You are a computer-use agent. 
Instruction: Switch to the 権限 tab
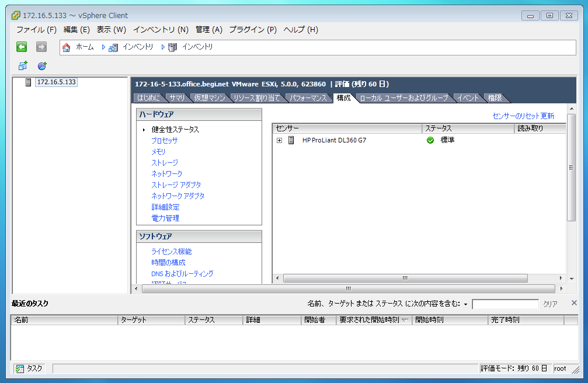click(x=495, y=98)
